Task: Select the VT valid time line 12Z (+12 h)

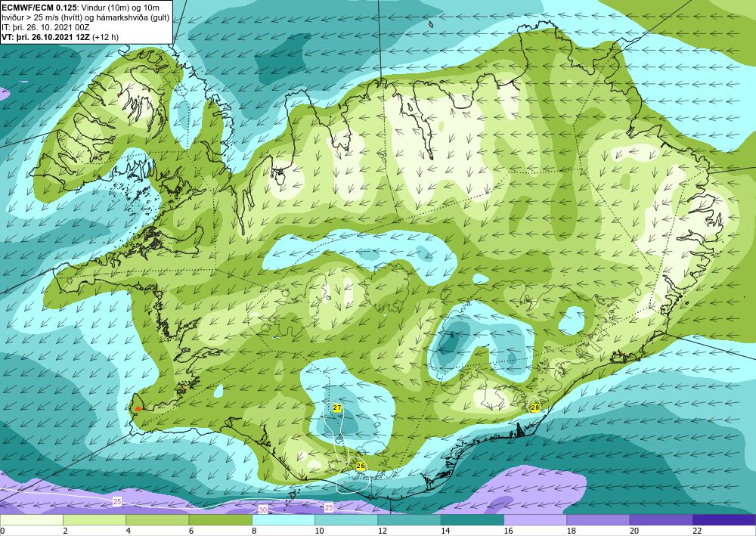Action: (x=60, y=36)
